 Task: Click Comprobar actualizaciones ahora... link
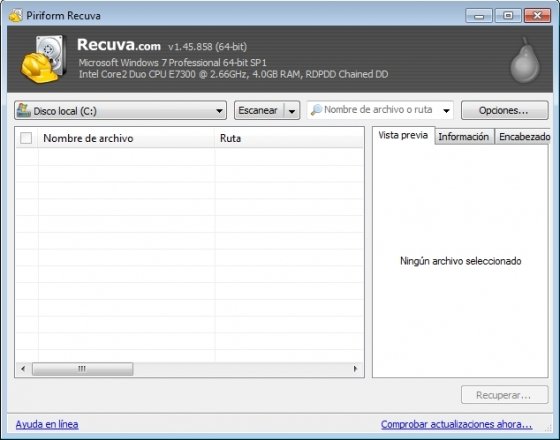coord(456,424)
